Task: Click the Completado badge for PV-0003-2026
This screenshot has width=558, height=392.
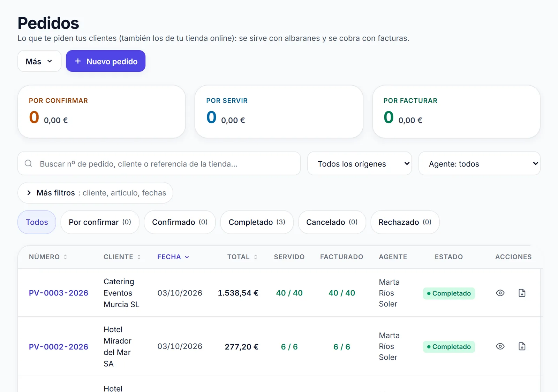Action: coord(449,293)
